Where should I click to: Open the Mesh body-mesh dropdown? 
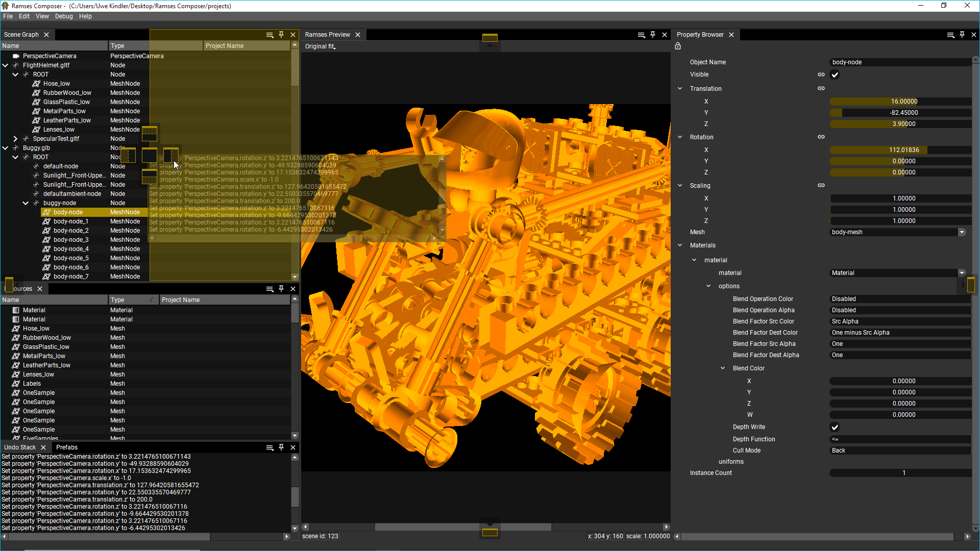pos(961,232)
